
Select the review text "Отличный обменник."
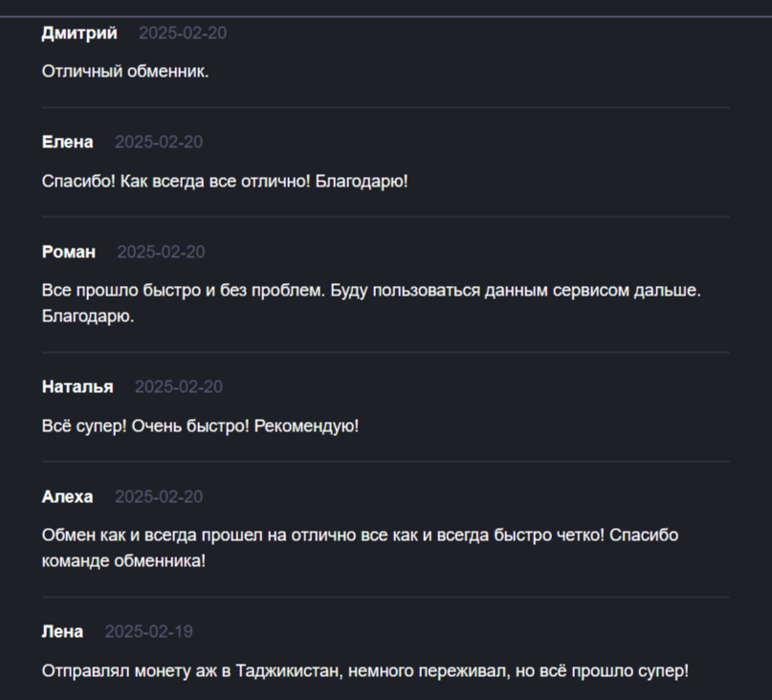click(125, 72)
